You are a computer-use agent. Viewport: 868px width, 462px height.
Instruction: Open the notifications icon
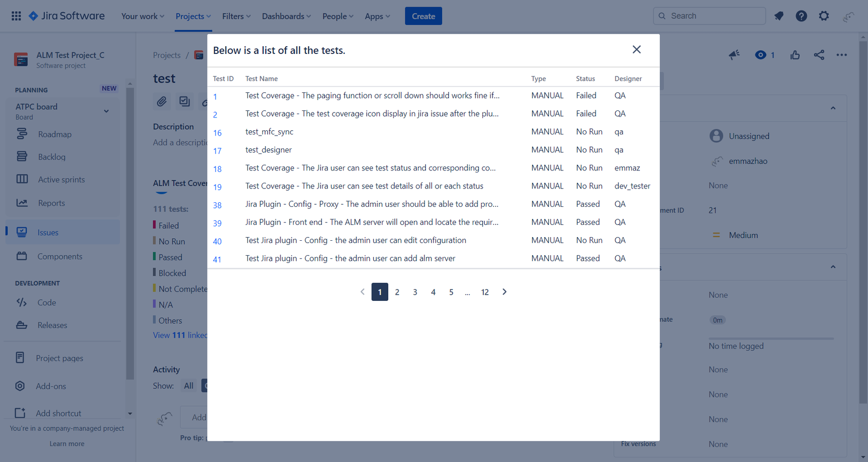tap(779, 16)
